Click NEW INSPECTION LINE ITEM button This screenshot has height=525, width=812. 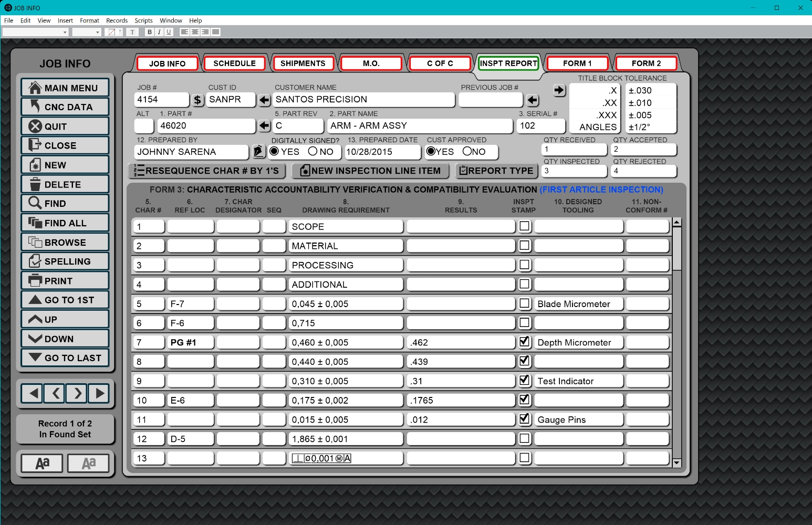point(370,171)
